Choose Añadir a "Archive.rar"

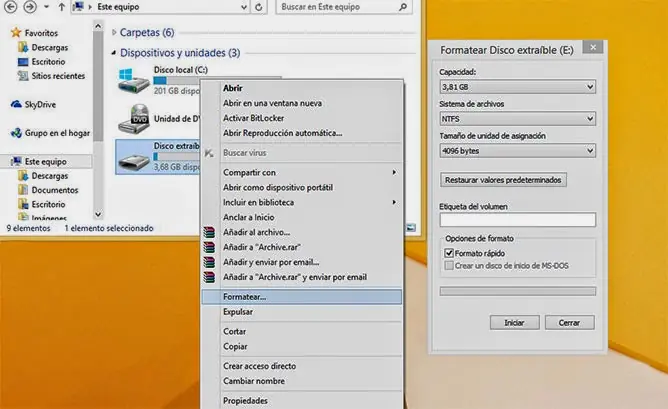pos(302,247)
